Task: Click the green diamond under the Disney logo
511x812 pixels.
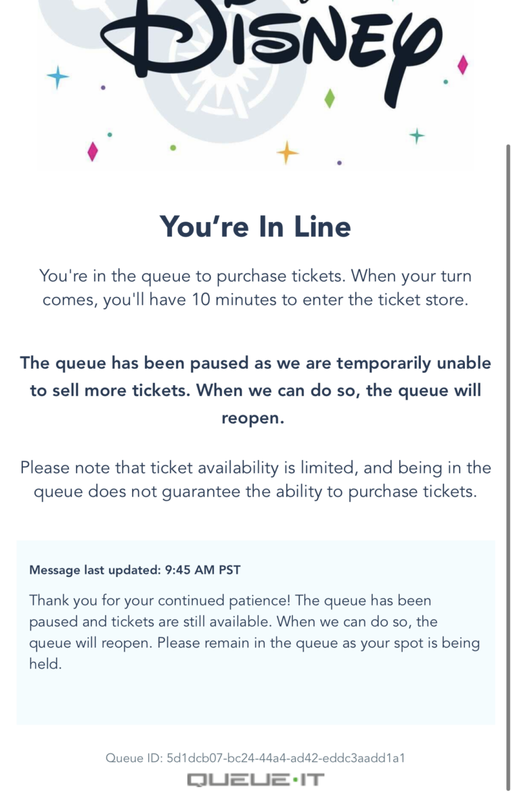Action: point(330,98)
